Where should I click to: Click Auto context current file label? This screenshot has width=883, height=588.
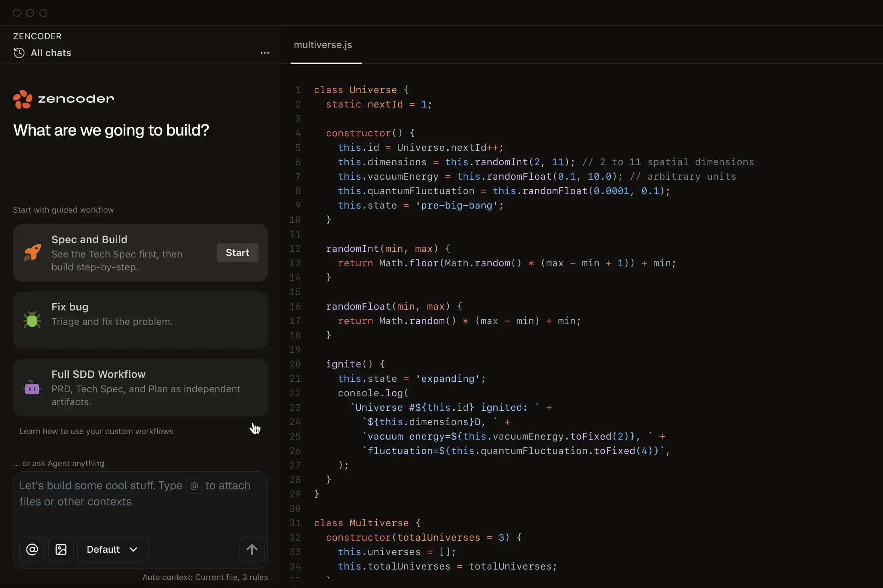coord(205,577)
